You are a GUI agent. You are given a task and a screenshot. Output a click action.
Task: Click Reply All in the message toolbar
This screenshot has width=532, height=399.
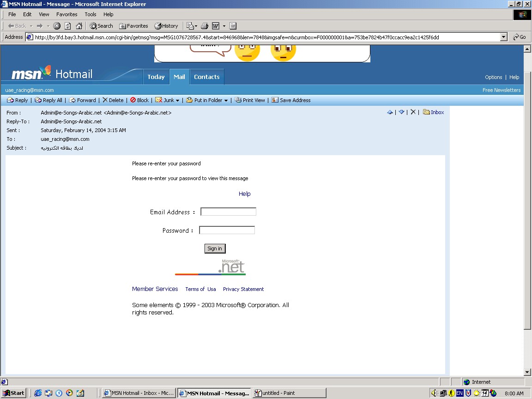click(48, 100)
